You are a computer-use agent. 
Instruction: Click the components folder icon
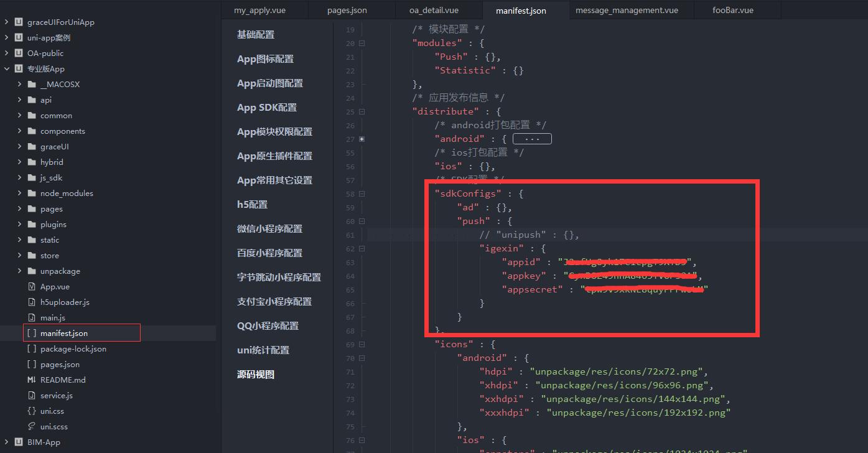coord(32,131)
